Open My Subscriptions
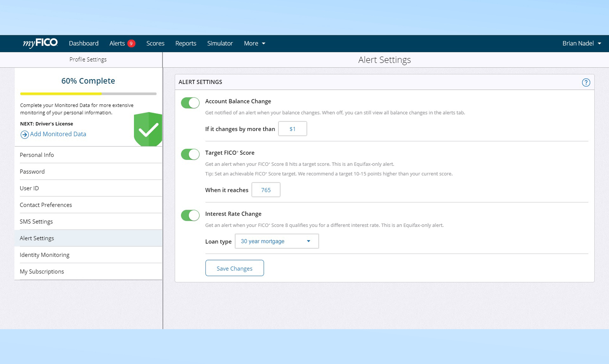The image size is (609, 364). click(88, 271)
